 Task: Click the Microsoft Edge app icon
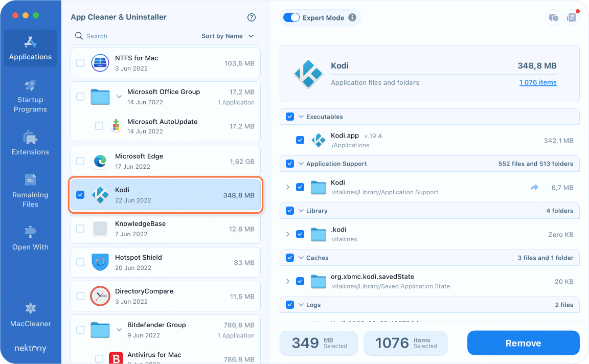pyautogui.click(x=100, y=161)
